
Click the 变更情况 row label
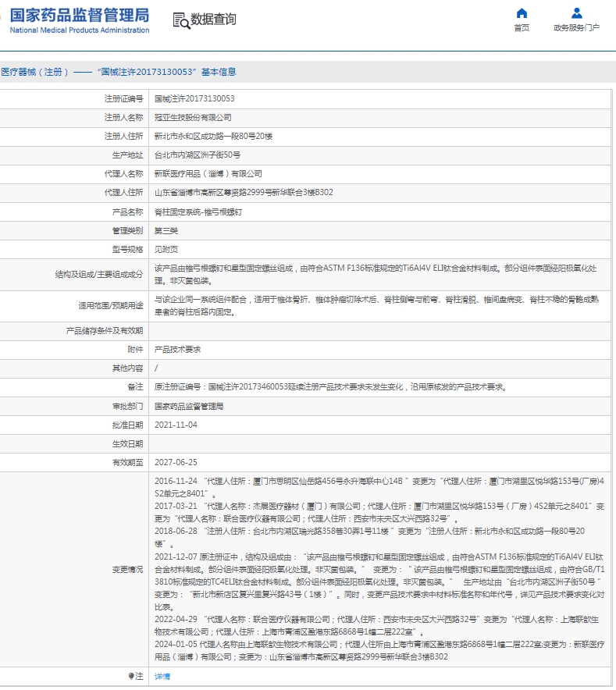coord(128,570)
